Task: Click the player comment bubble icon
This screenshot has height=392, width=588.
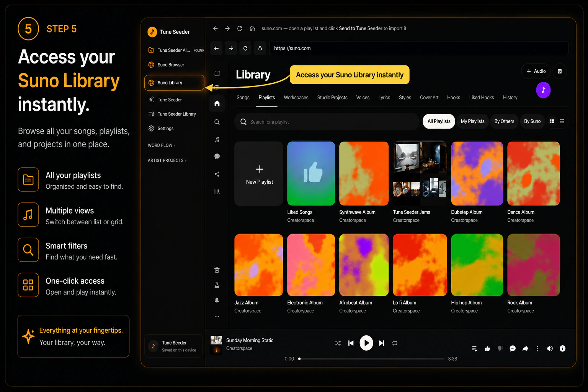Action: (513, 348)
